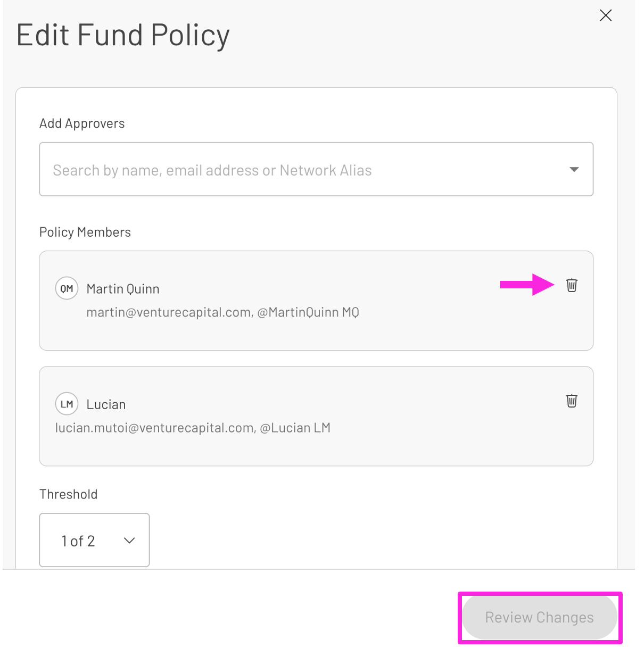
Task: Click lucian.mutoi@venturecapital.com email address
Action: pos(154,427)
